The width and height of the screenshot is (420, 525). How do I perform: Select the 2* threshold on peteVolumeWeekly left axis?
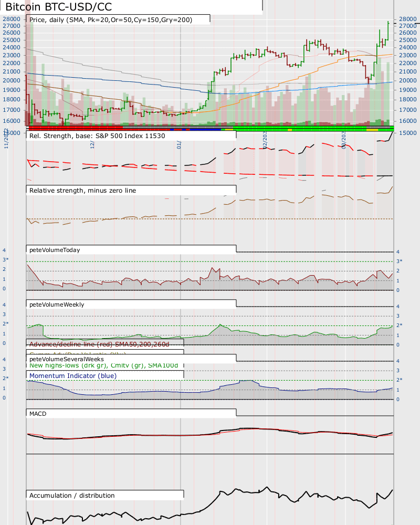coord(5,323)
